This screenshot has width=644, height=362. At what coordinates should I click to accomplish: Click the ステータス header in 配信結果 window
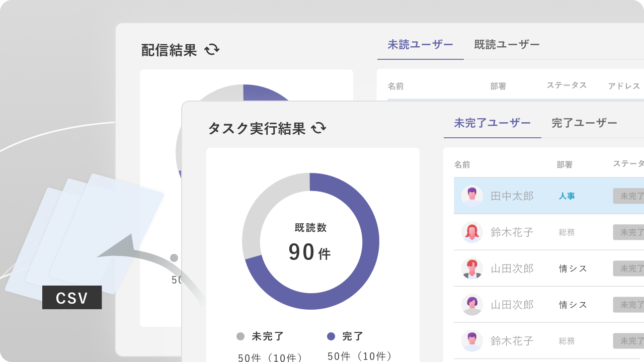click(567, 85)
